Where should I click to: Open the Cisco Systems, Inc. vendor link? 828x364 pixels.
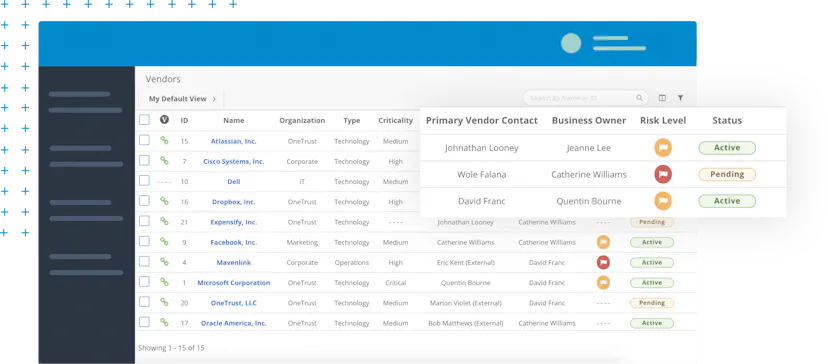233,161
